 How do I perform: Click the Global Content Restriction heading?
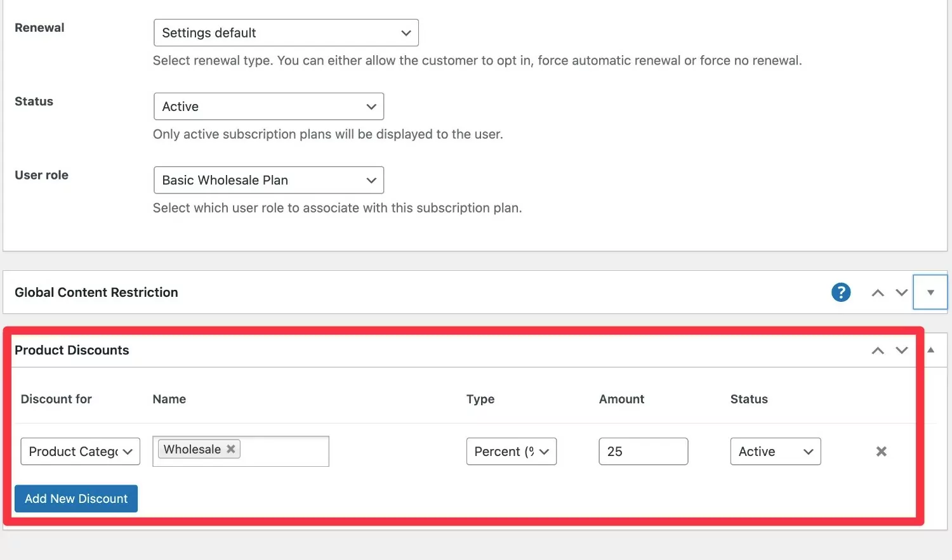[96, 292]
